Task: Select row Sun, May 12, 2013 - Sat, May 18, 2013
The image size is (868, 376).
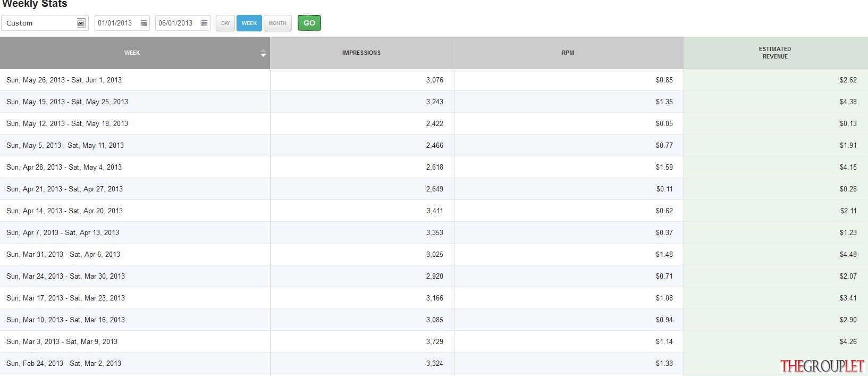Action: tap(434, 123)
